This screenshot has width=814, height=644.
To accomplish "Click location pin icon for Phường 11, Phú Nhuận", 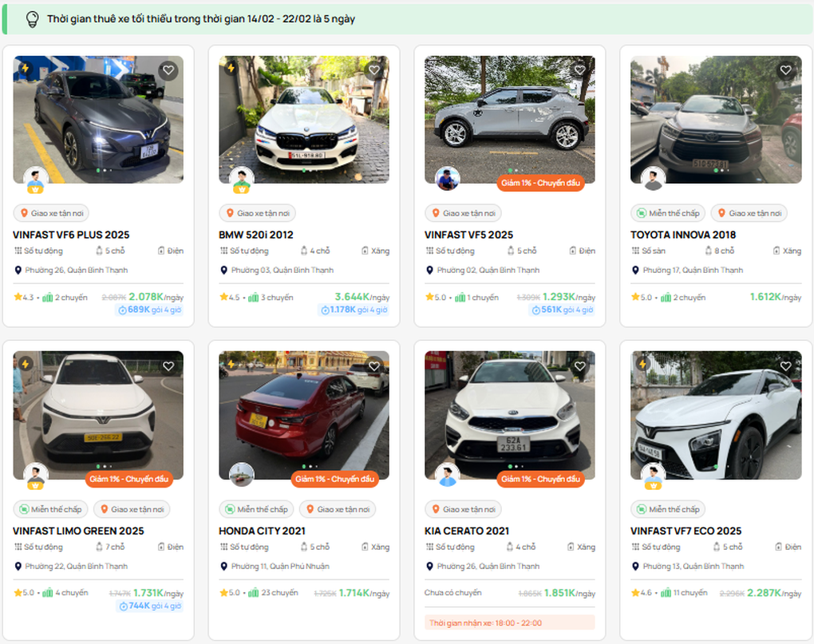I will click(224, 567).
